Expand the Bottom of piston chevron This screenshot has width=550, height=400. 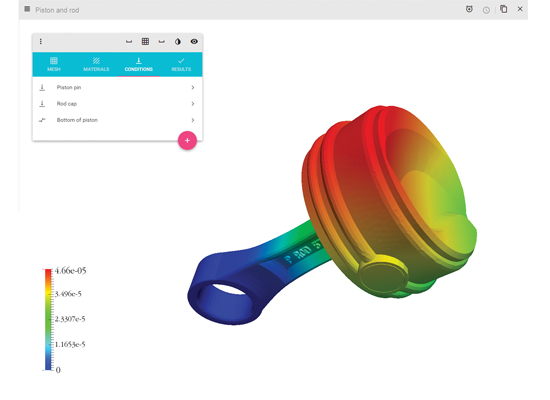(x=193, y=120)
